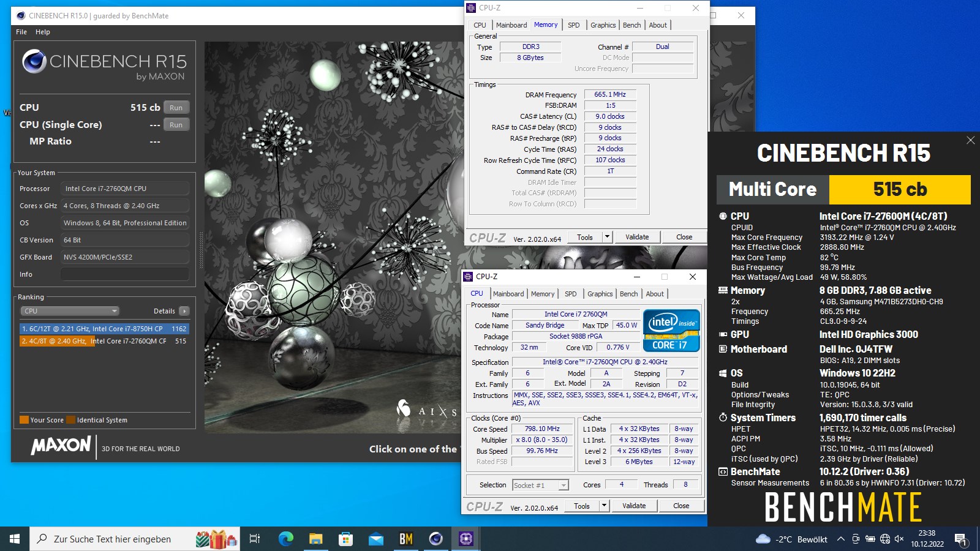Switch to CPU tab in upper CPU-Z window
Screen dimensions: 980x551
pos(480,25)
